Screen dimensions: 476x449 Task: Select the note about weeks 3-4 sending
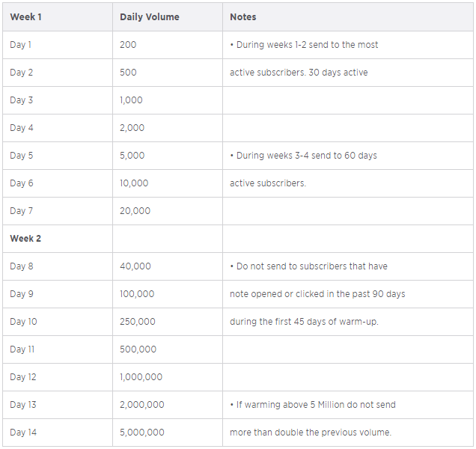[x=303, y=156]
